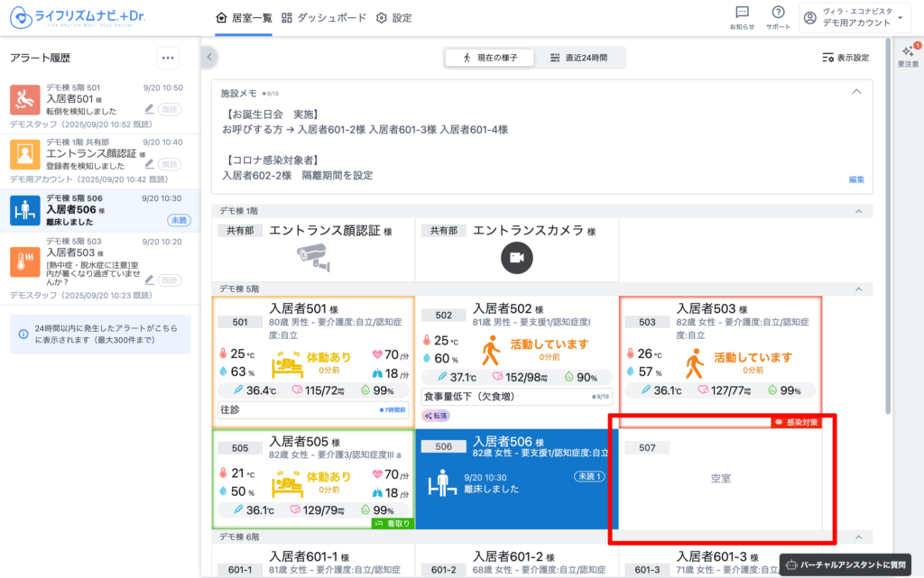924x578 pixels.
Task: Click the 入居者506 bed-exit alert icon
Action: pos(25,211)
